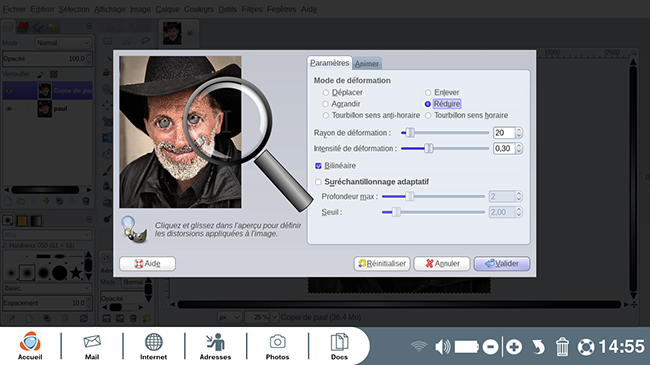Open the Photos camera icon
Viewport: 650px width, 365px height.
pos(277,346)
